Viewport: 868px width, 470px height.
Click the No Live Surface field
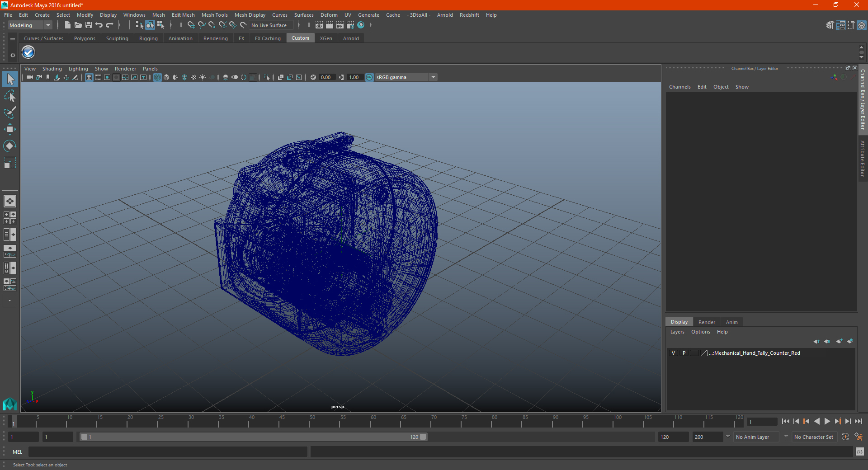[x=272, y=25]
